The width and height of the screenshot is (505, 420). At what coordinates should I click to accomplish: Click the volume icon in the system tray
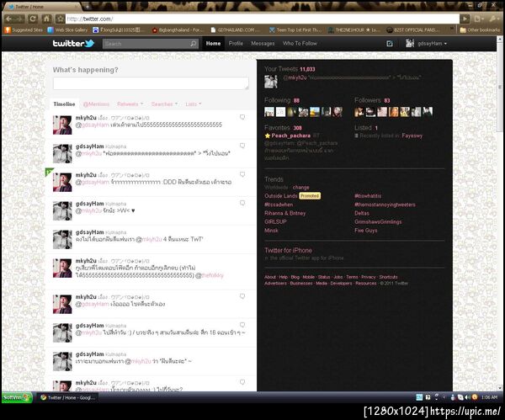pos(467,397)
